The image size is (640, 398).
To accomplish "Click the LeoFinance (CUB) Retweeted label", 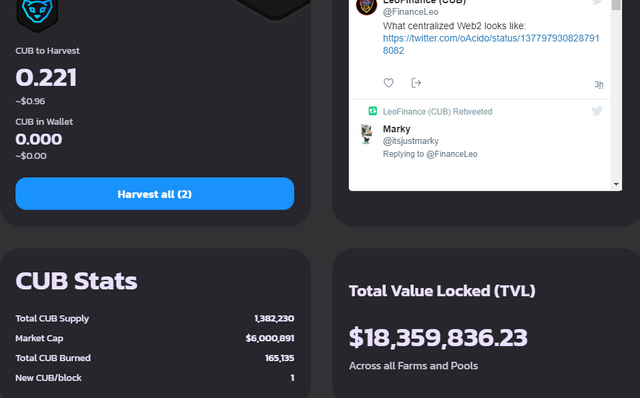I will 438,111.
